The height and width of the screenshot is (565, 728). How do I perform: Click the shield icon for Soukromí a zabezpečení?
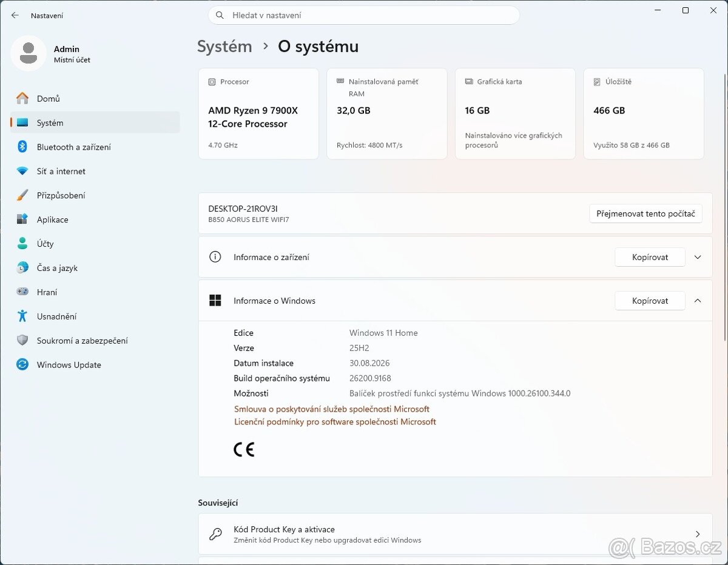[x=22, y=341]
